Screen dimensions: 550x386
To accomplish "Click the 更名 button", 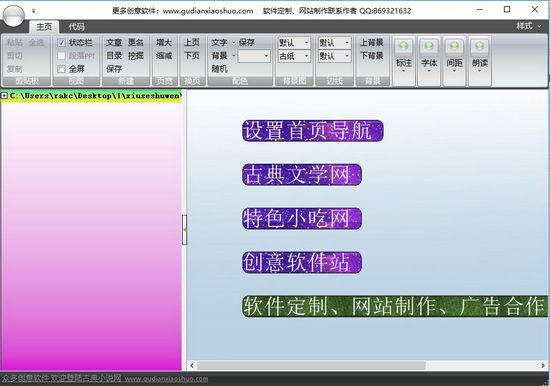I will [x=136, y=42].
